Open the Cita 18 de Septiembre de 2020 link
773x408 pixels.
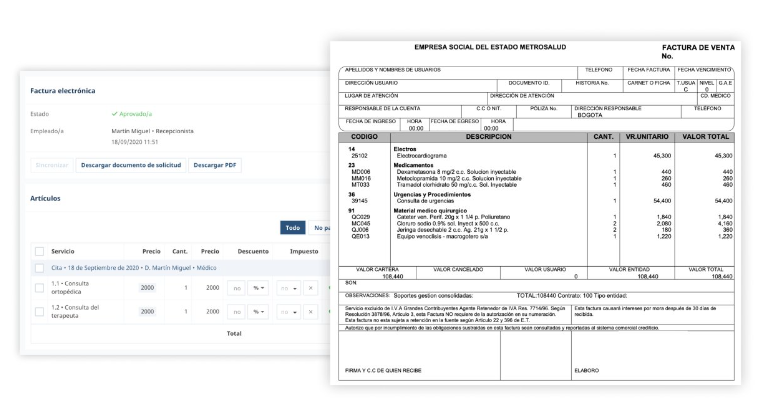(134, 268)
